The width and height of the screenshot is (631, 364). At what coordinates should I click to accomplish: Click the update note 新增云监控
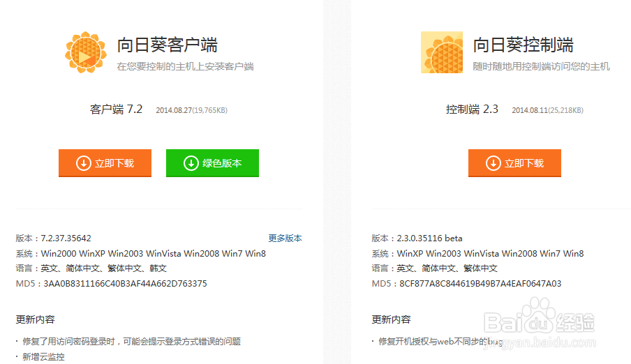pos(43,357)
